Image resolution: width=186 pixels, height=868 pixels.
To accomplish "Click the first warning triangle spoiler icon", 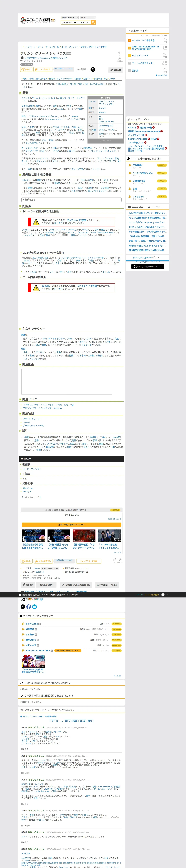I will (36, 222).
